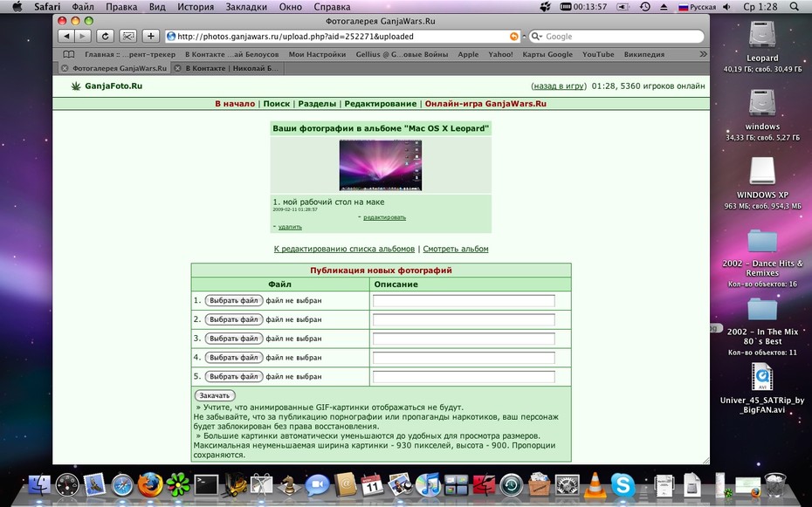Open iCal calendar icon in the Dock
812x507 pixels.
pos(372,485)
